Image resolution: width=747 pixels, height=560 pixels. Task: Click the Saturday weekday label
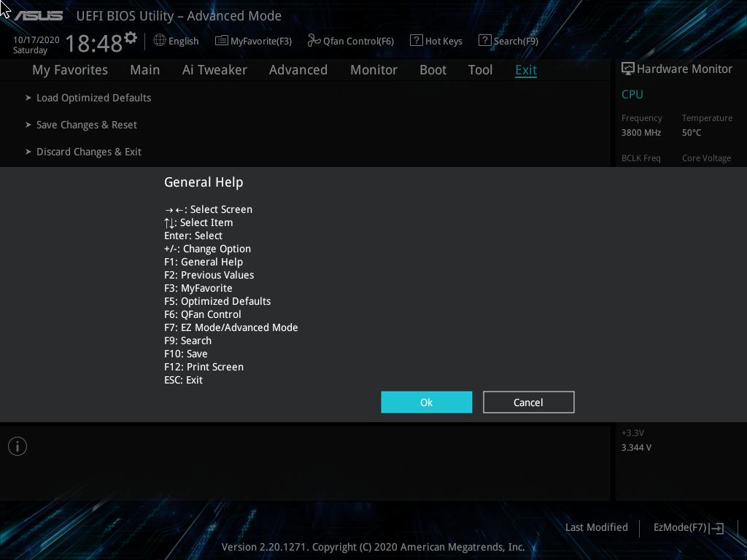(x=30, y=50)
